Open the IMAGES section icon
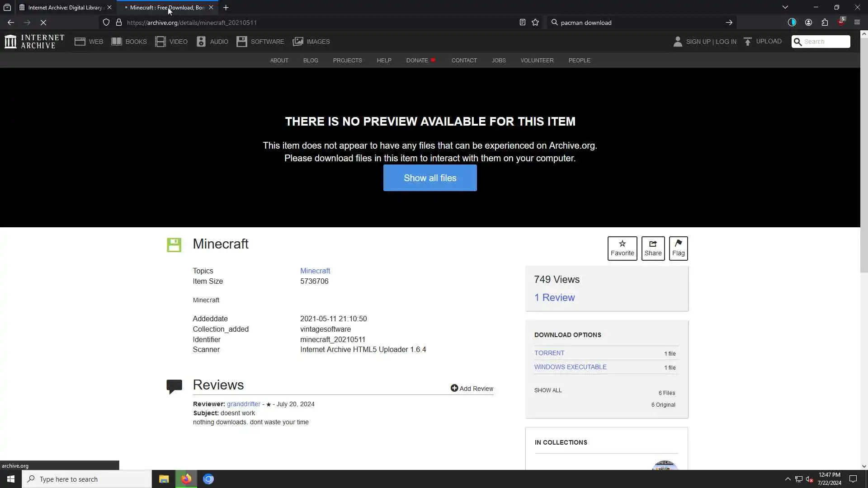868x488 pixels. [x=298, y=42]
